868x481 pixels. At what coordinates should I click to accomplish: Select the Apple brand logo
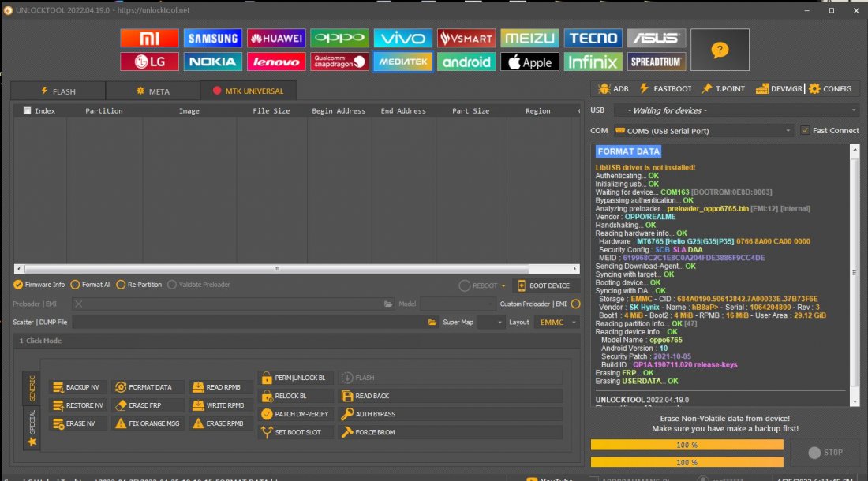click(x=529, y=62)
